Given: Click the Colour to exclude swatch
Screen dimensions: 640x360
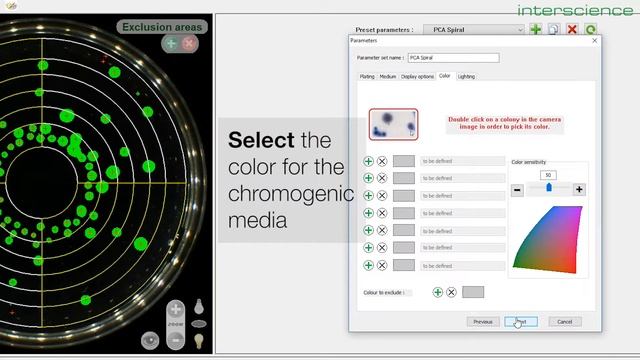Looking at the screenshot, I should (473, 292).
